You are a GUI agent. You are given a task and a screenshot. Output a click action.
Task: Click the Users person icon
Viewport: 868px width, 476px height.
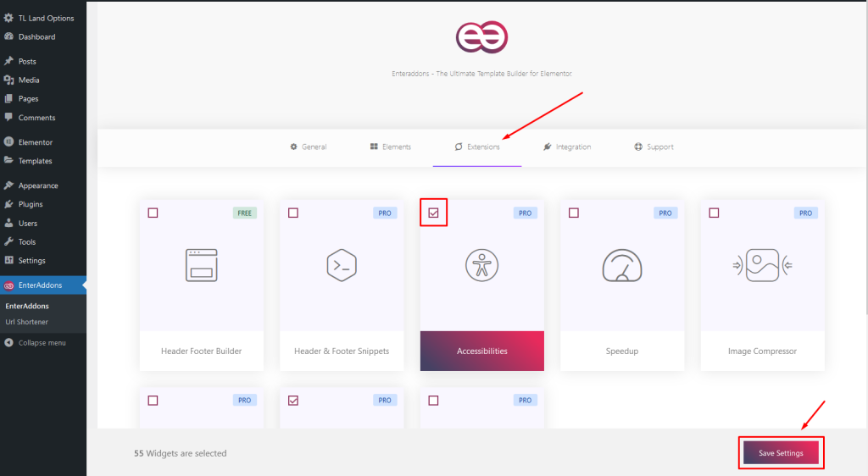(8, 223)
